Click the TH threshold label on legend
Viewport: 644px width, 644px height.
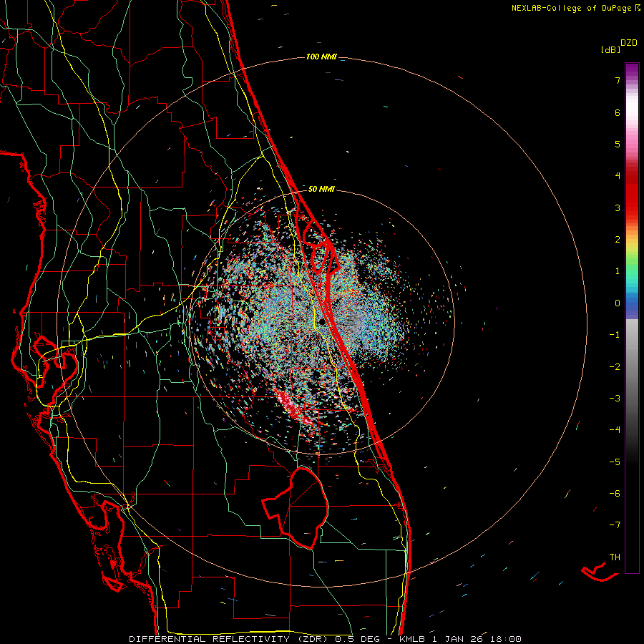coord(615,557)
